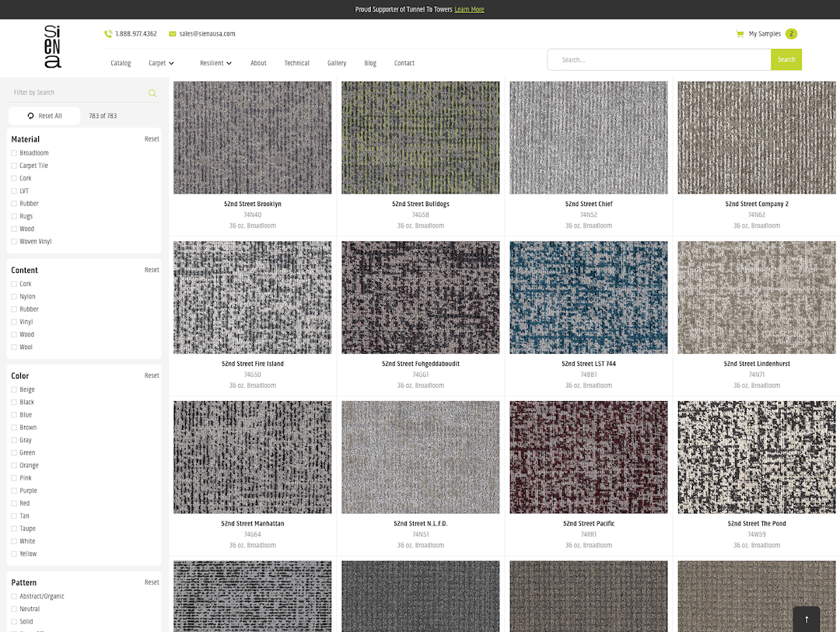
Task: Click the 1.888.977.4362 phone number
Action: (136, 33)
